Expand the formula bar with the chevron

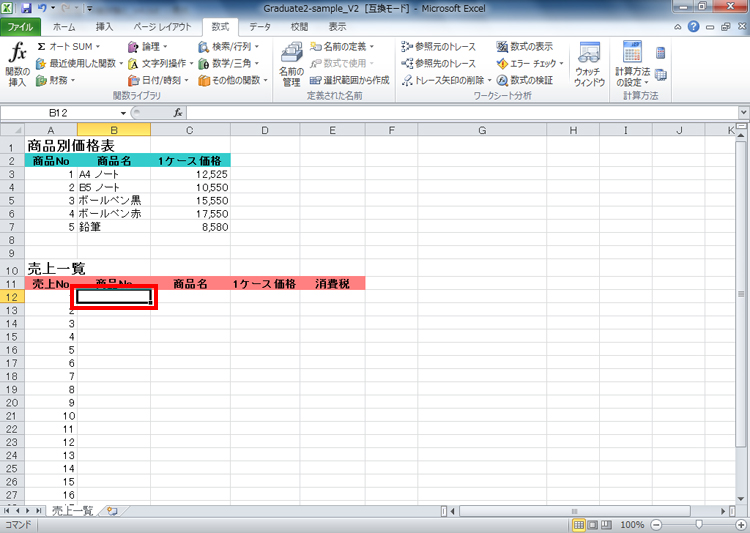point(743,113)
